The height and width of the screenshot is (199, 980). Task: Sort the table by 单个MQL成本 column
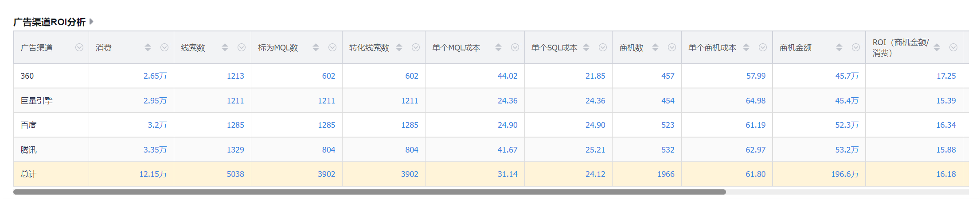point(498,47)
